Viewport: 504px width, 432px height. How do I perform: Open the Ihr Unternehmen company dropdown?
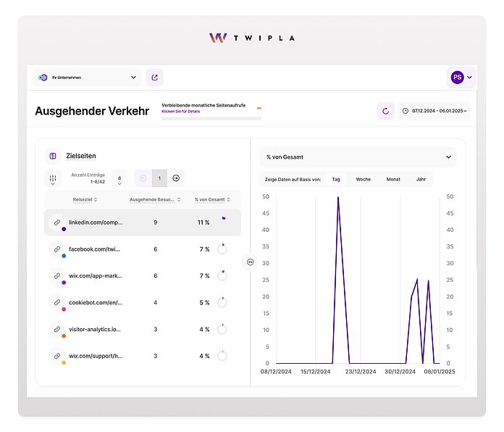pos(87,77)
